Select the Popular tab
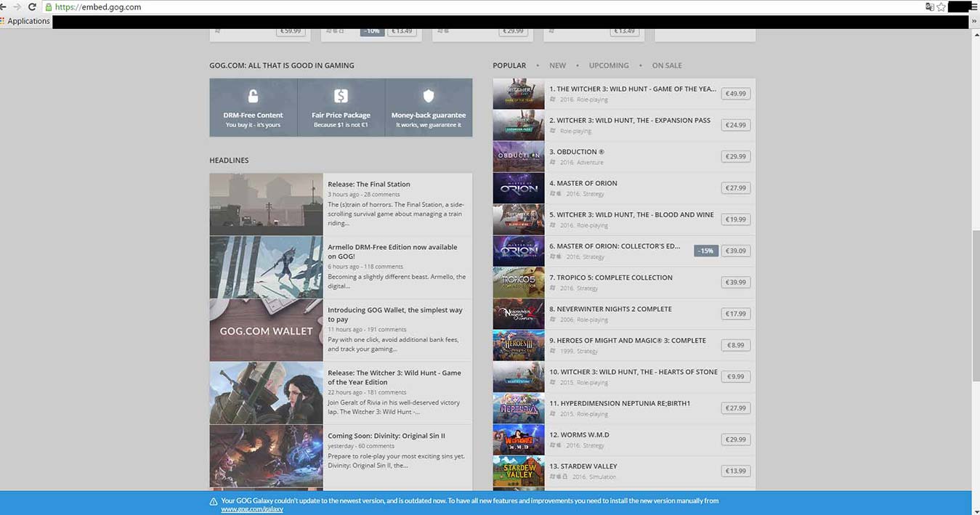Viewport: 980px width, 515px height. tap(509, 65)
